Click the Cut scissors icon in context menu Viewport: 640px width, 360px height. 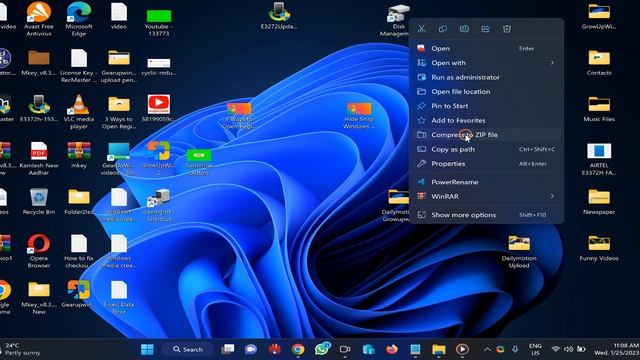coord(422,29)
